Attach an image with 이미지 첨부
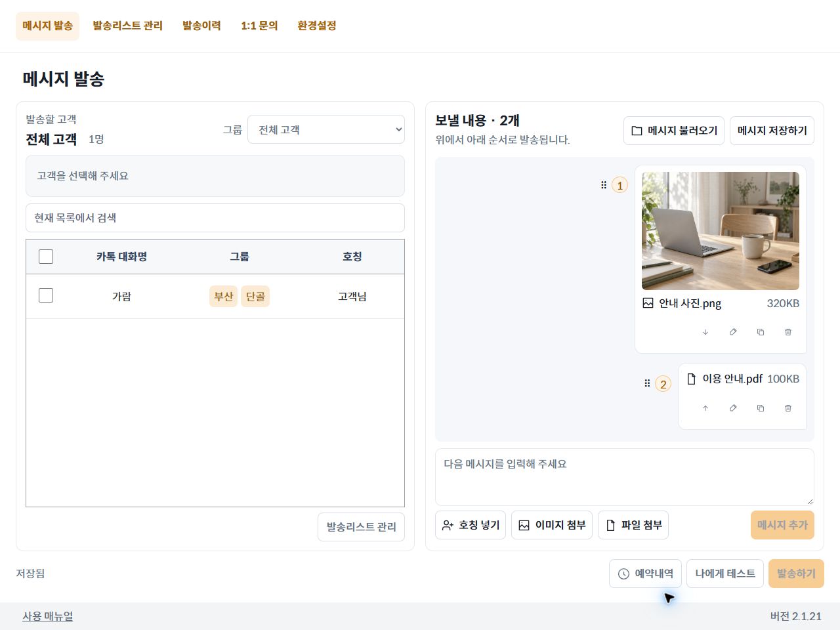The height and width of the screenshot is (630, 840). [x=552, y=525]
